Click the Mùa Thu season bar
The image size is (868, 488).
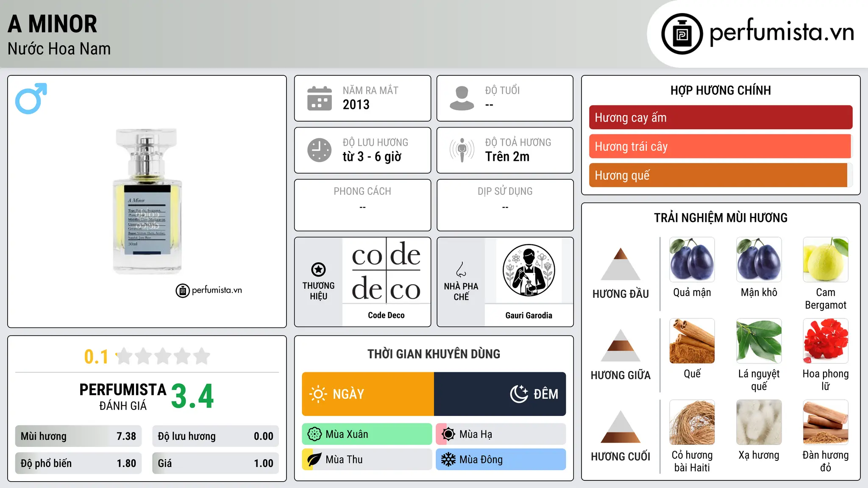coord(367,460)
